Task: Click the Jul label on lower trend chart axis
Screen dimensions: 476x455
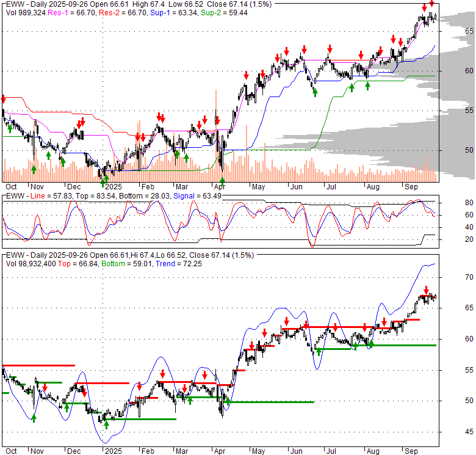Action: point(331,451)
